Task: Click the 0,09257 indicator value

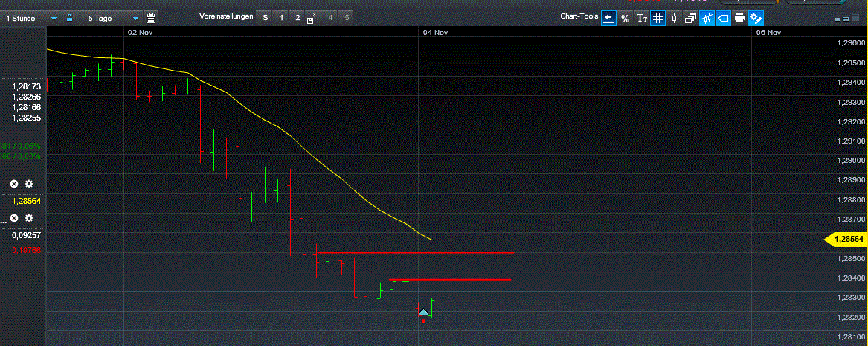Action: click(26, 235)
